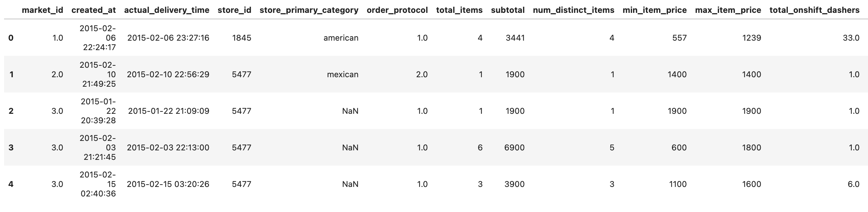Image resolution: width=868 pixels, height=212 pixels.
Task: Click the 'american' category cell
Action: (341, 38)
